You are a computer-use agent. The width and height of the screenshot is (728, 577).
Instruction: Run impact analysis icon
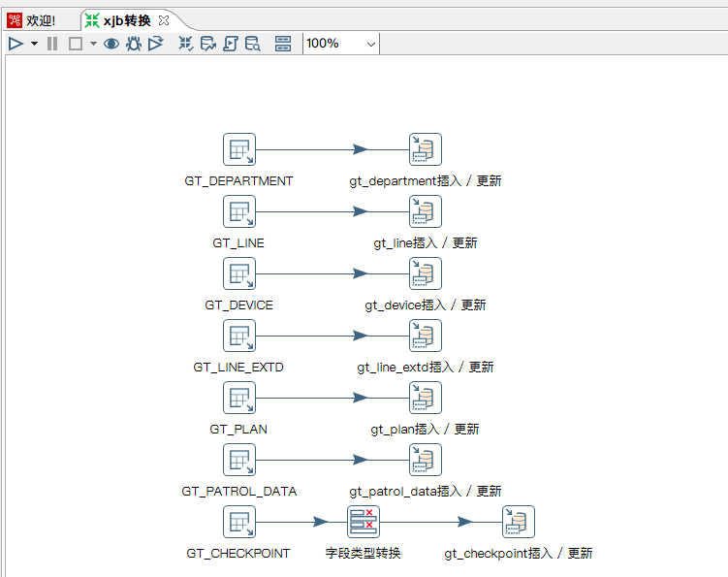tap(208, 44)
